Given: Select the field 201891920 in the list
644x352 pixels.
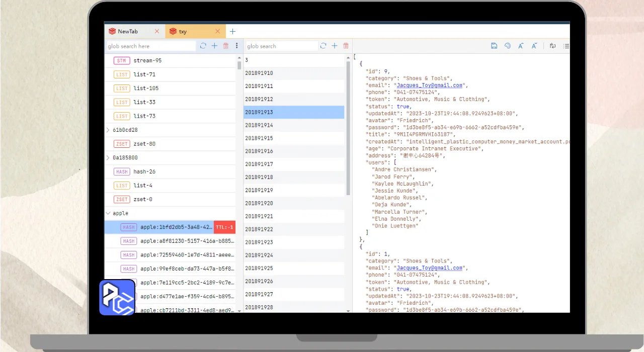Looking at the screenshot, I should tap(259, 203).
